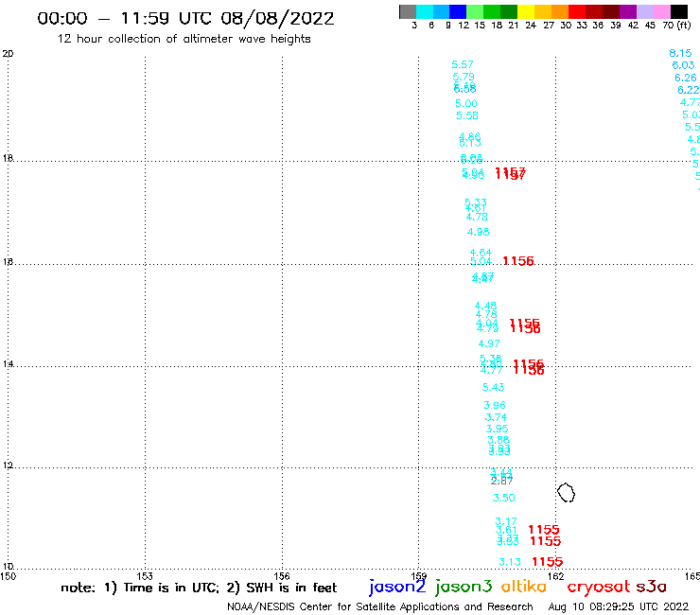The height and width of the screenshot is (615, 700).
Task: Click the wave height value 5.57
Action: click(462, 64)
